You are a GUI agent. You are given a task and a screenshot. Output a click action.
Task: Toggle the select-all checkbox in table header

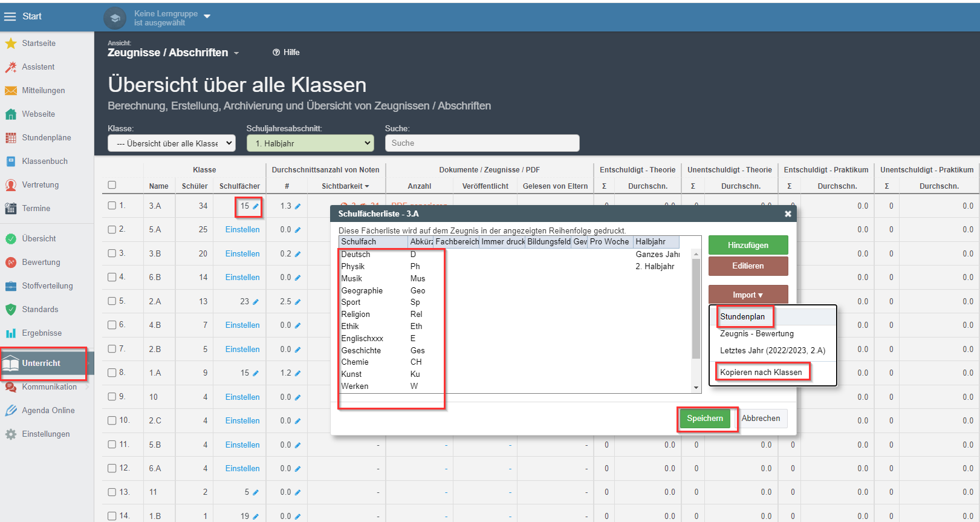pos(112,185)
